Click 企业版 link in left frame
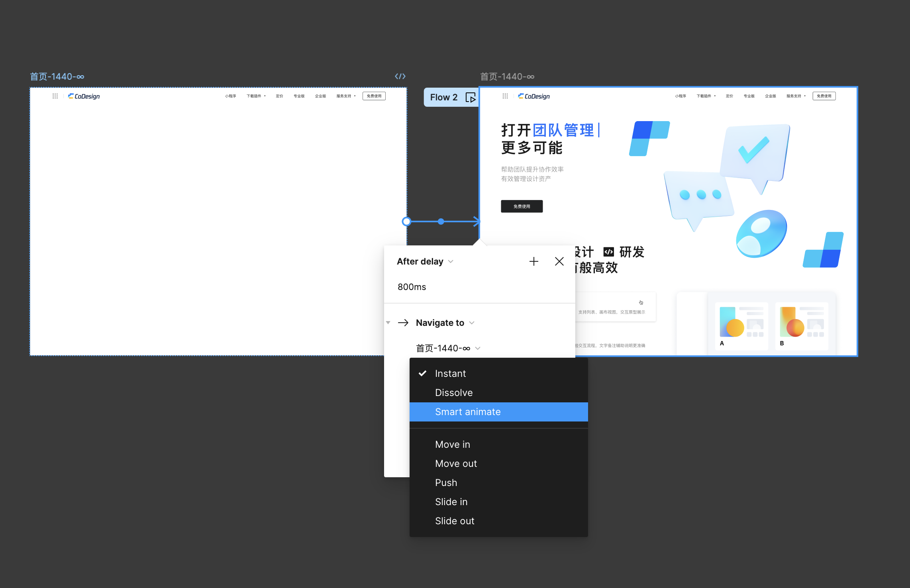Image resolution: width=910 pixels, height=588 pixels. point(320,96)
